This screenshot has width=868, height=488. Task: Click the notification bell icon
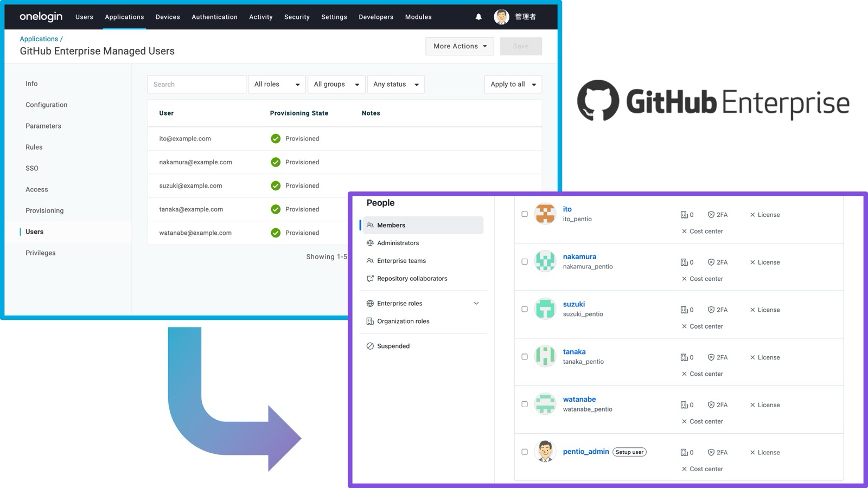[478, 17]
